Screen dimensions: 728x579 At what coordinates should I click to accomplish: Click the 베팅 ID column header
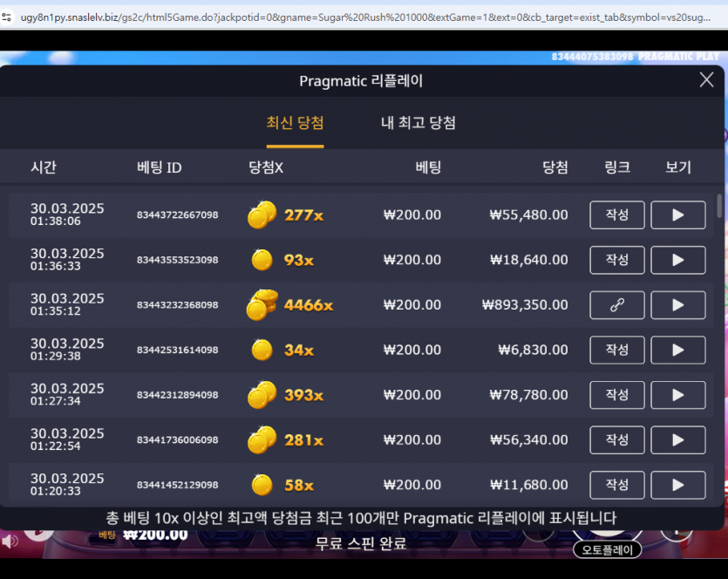point(160,167)
